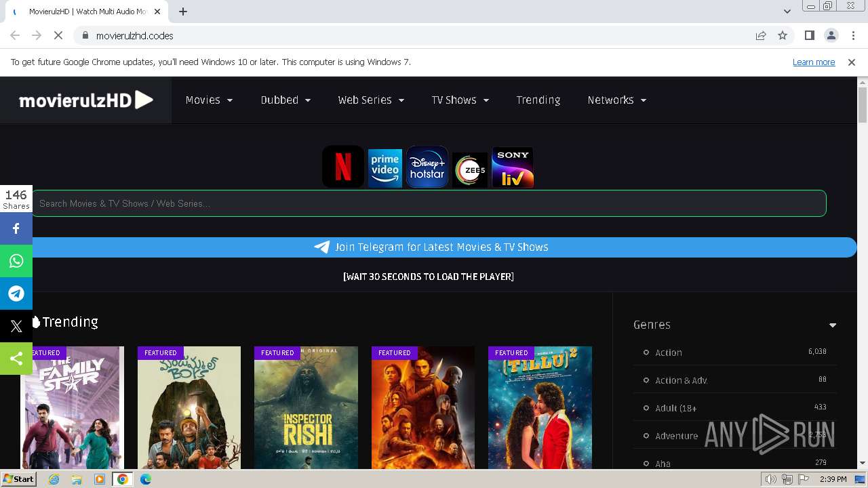
Task: Open the Action genre
Action: (668, 352)
